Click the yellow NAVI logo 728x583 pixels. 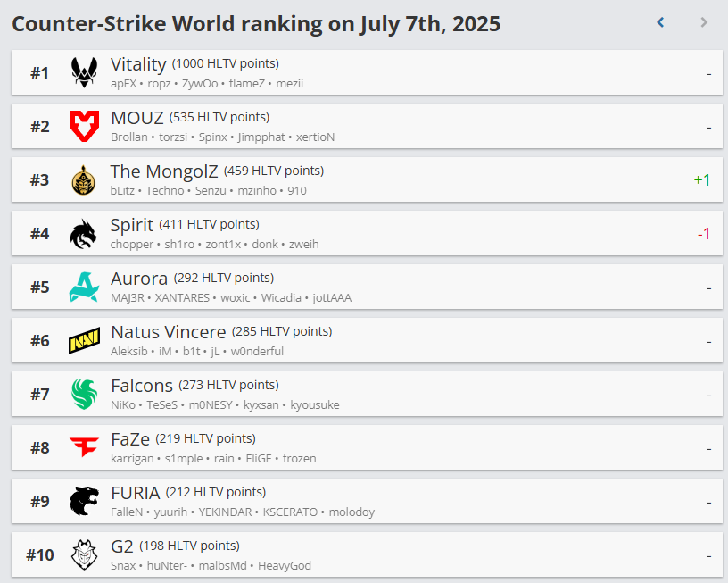pos(84,340)
